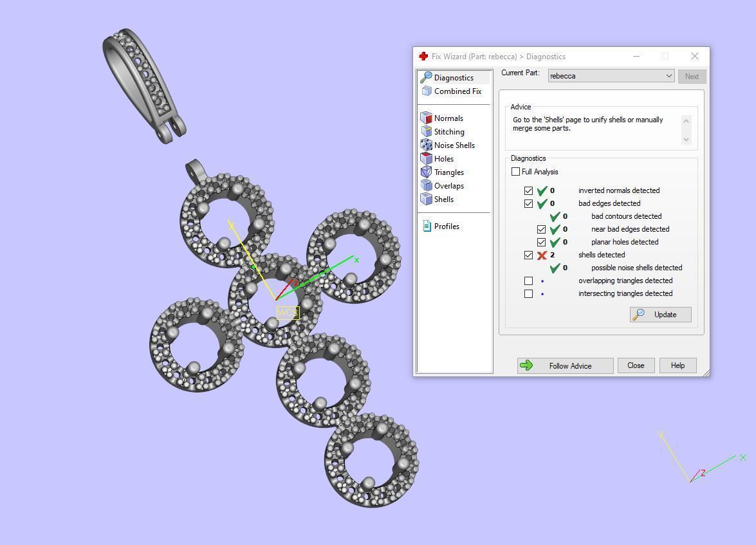
Task: Open the Shells page icon
Action: pyautogui.click(x=426, y=199)
